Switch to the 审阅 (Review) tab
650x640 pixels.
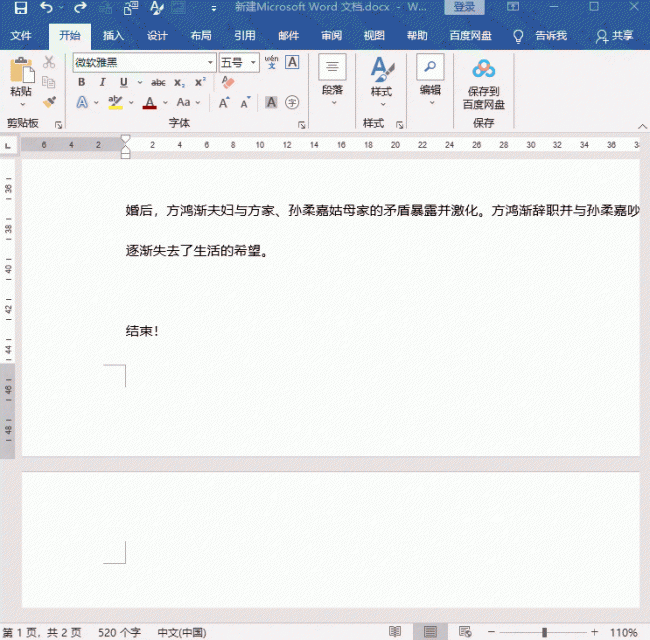point(332,36)
